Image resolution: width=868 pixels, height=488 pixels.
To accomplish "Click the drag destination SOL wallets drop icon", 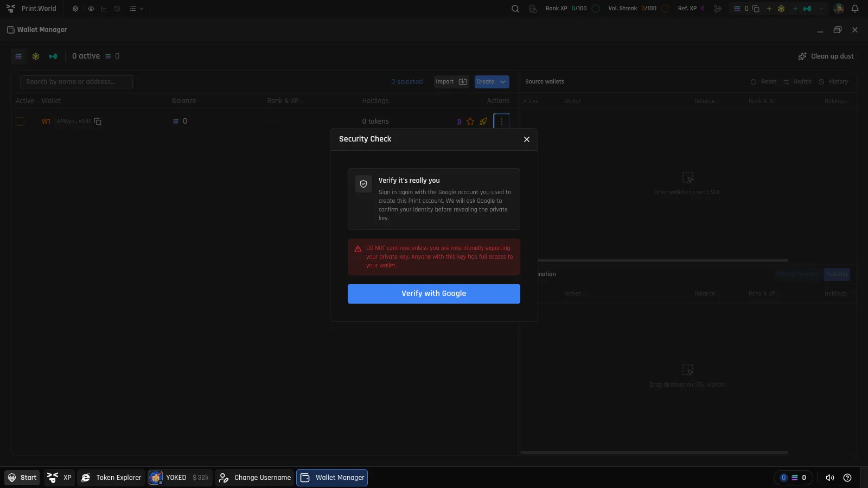I will tap(687, 370).
